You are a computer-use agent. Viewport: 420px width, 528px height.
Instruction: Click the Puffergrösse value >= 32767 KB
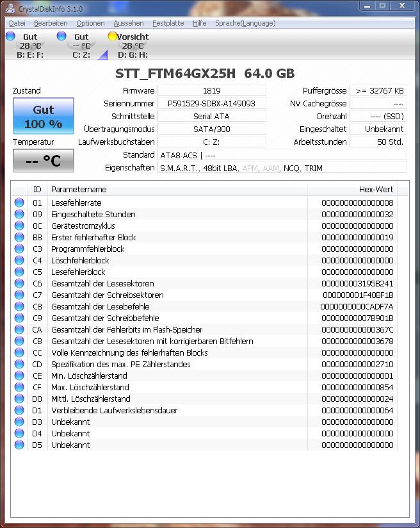pyautogui.click(x=378, y=90)
